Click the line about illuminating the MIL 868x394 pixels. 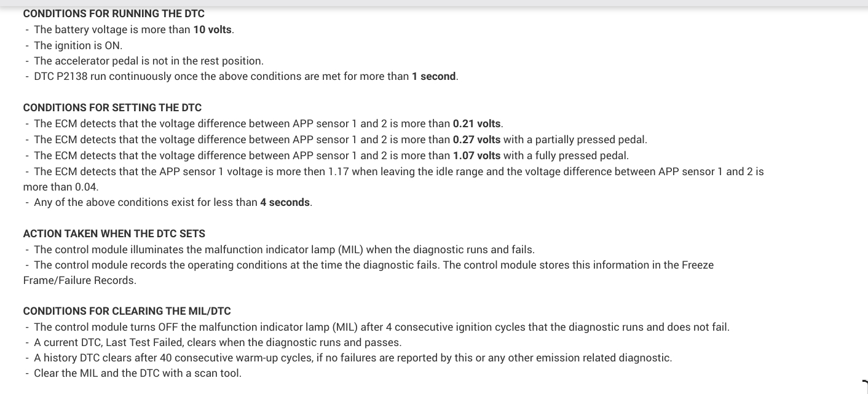[284, 250]
